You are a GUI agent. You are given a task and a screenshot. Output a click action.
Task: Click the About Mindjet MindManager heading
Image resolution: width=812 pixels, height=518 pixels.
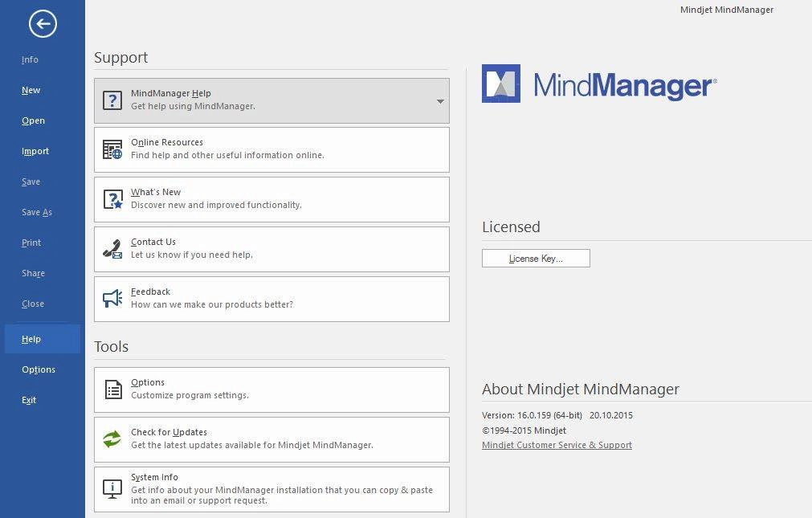coord(581,389)
